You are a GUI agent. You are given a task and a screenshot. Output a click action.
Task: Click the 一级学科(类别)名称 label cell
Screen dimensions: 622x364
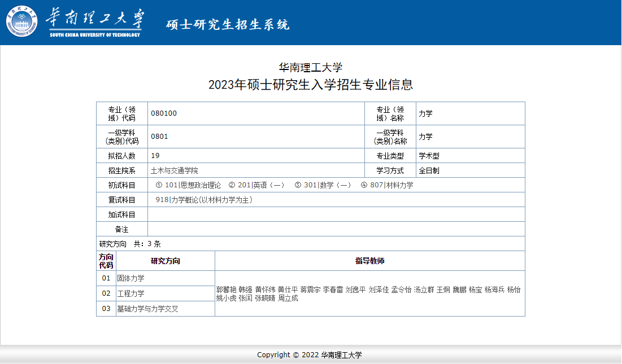[x=390, y=137]
